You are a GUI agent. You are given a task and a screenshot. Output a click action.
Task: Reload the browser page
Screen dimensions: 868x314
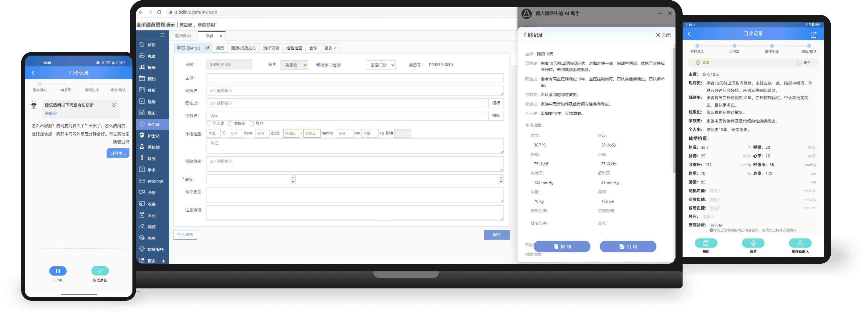(x=159, y=12)
